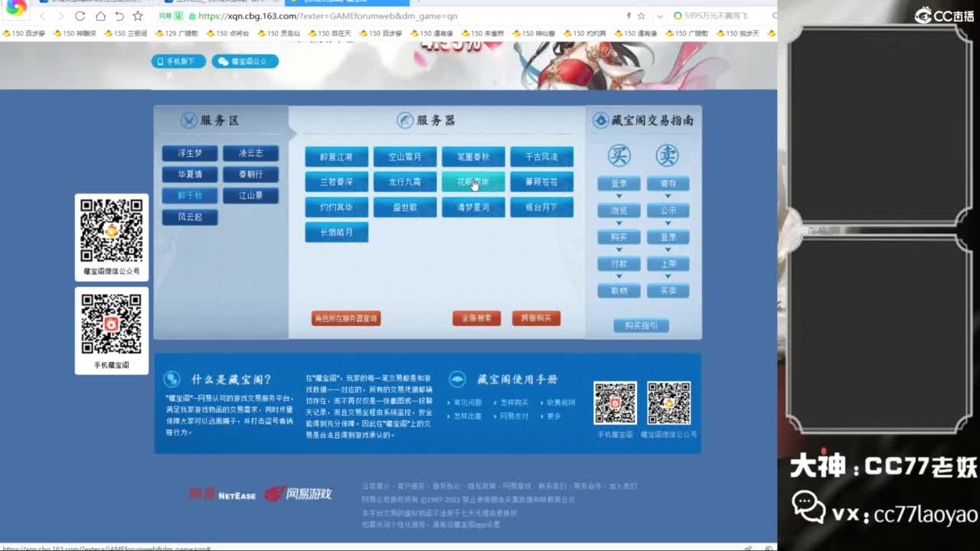980x551 pixels.
Task: Click the 藏宝阁使用手册 book icon
Action: click(457, 379)
